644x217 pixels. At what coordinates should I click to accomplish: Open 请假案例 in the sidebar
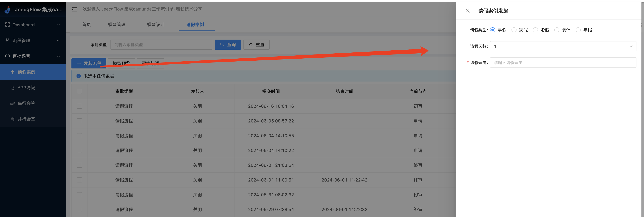[33, 72]
